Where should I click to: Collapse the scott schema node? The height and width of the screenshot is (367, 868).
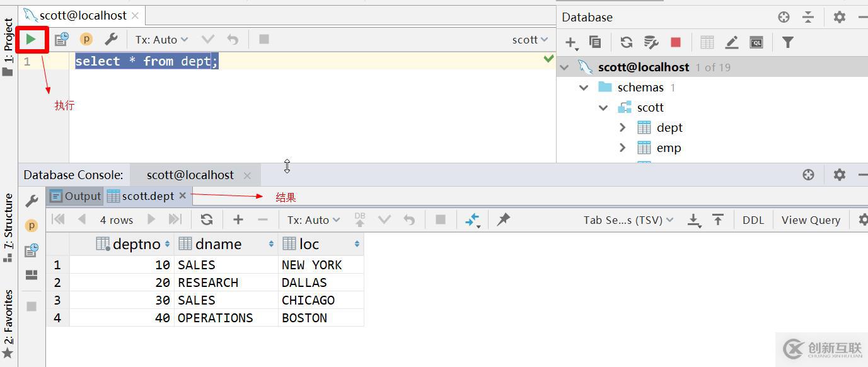[603, 107]
